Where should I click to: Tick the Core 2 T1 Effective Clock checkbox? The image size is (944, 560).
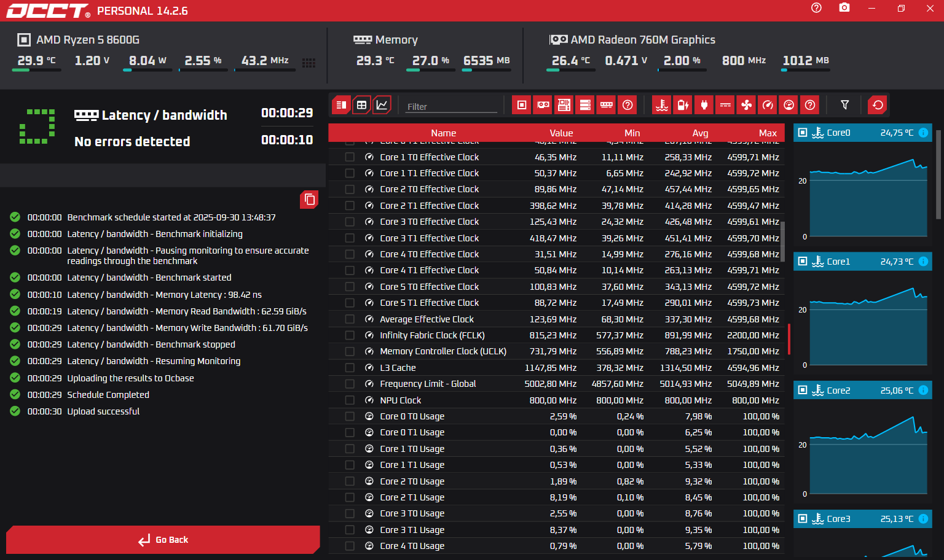350,206
